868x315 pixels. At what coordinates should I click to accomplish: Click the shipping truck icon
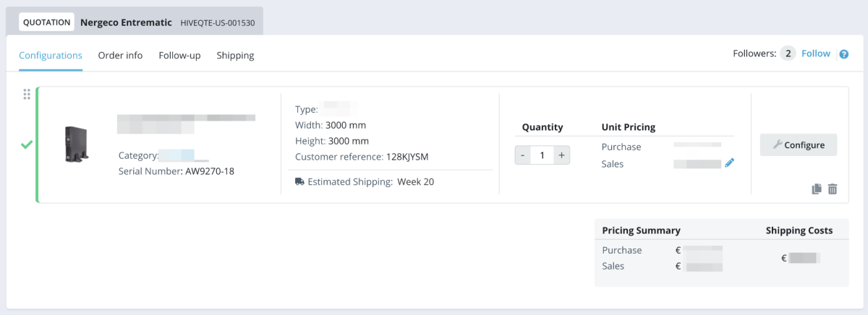coord(299,181)
